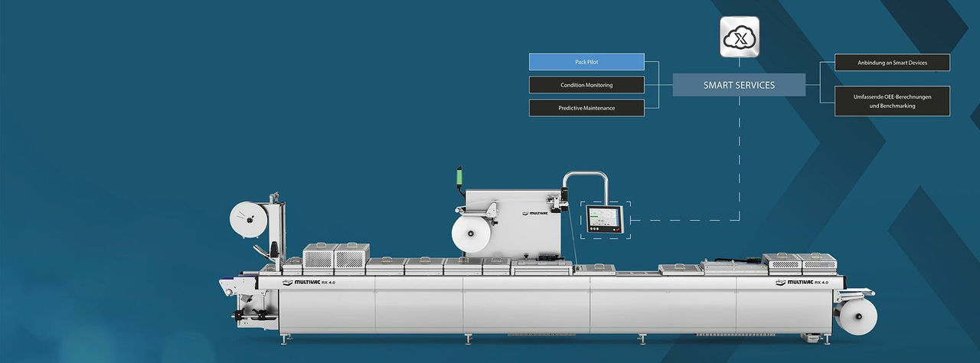This screenshot has height=363, width=980.
Task: Click the MULTIVAC RX 4.0 label at right
Action: tap(803, 283)
